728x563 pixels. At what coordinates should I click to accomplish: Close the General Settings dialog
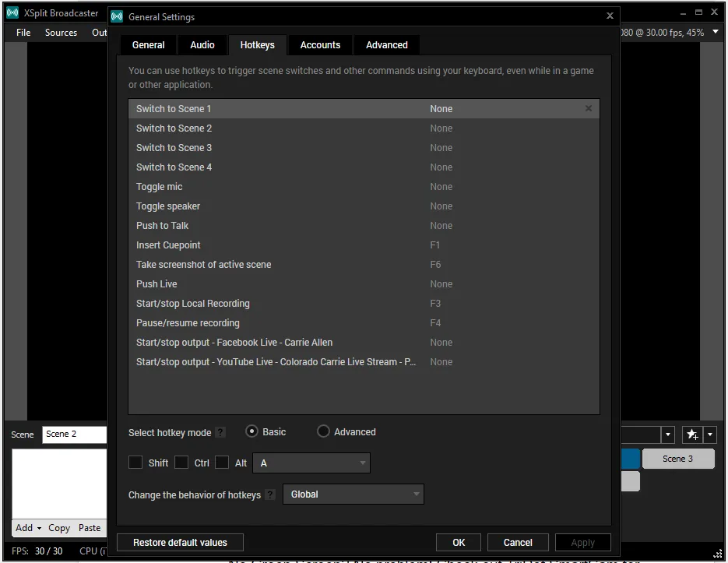[x=610, y=16]
